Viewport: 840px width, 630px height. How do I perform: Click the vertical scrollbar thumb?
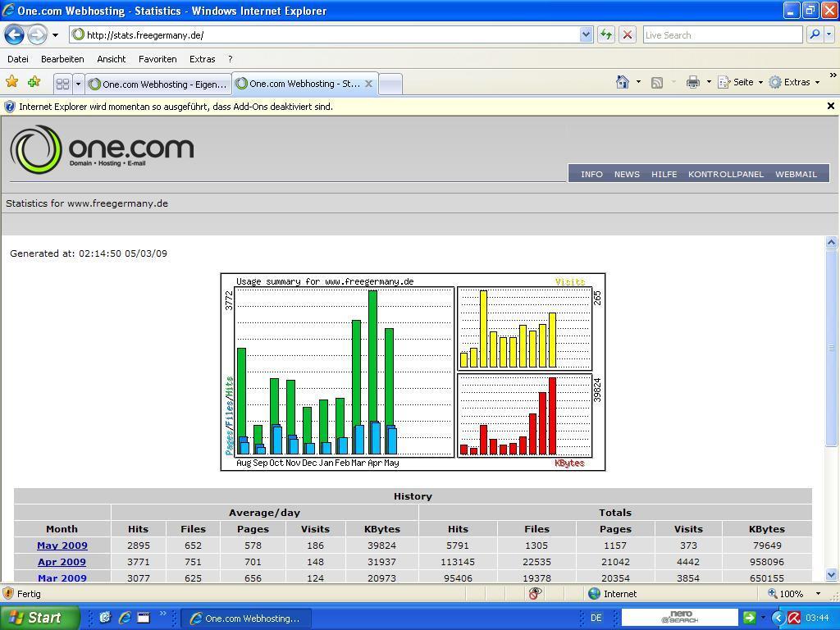832,347
